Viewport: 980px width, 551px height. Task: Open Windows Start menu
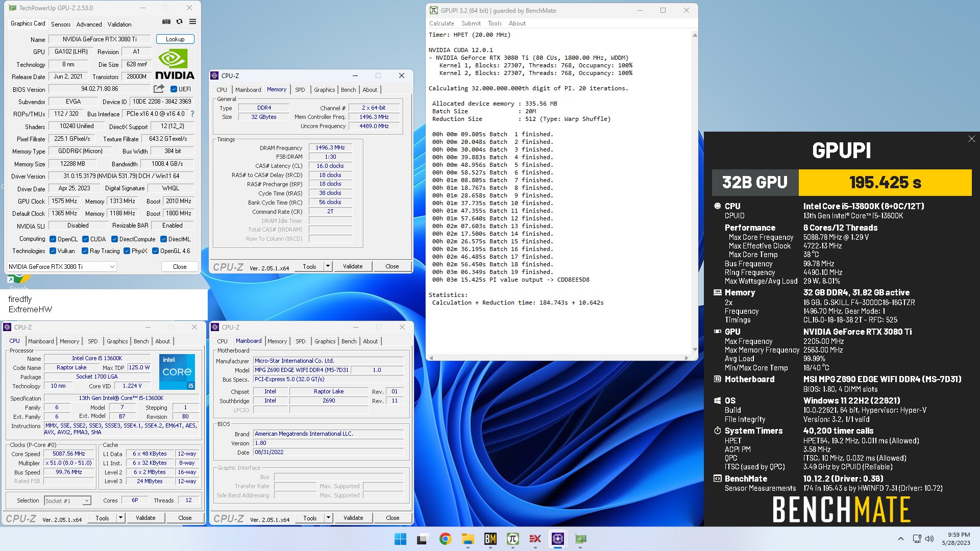click(x=401, y=539)
